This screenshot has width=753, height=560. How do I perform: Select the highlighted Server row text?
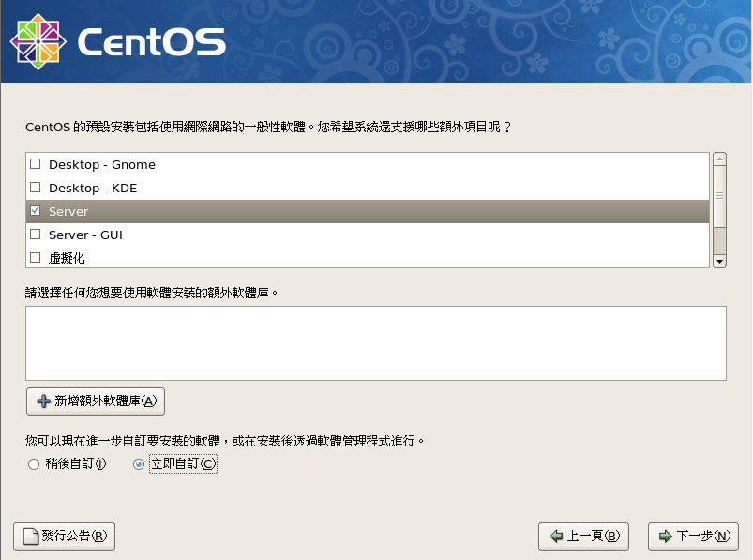68,211
